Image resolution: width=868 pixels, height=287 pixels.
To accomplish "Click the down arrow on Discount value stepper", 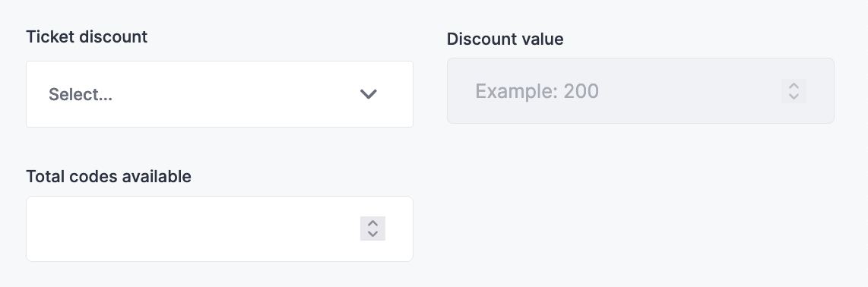I will (x=794, y=96).
